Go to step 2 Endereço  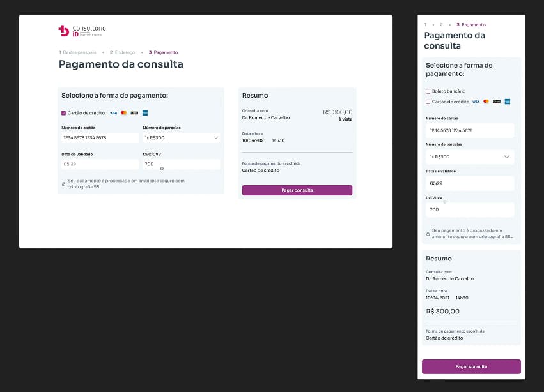point(123,52)
